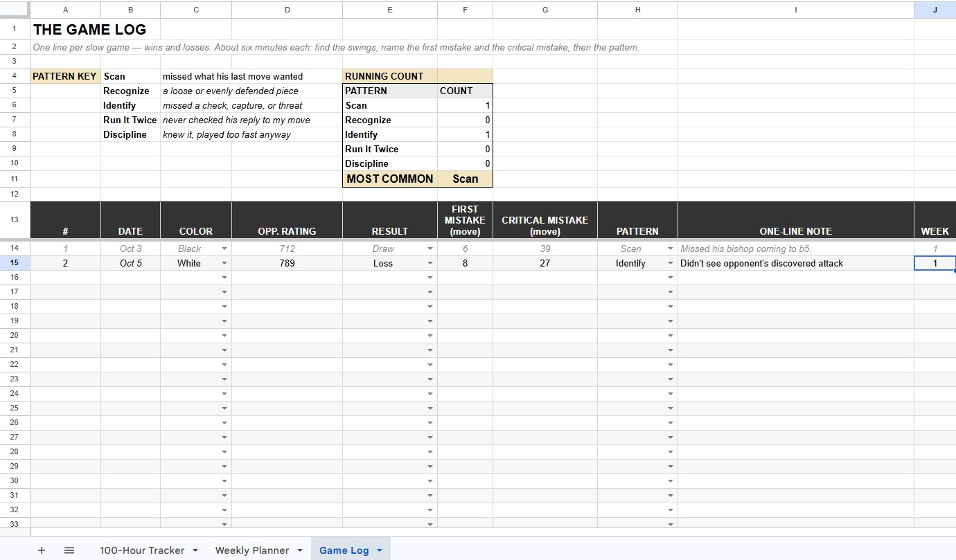This screenshot has height=560, width=956.
Task: Click the PATTERN KEY label cell
Action: click(65, 76)
